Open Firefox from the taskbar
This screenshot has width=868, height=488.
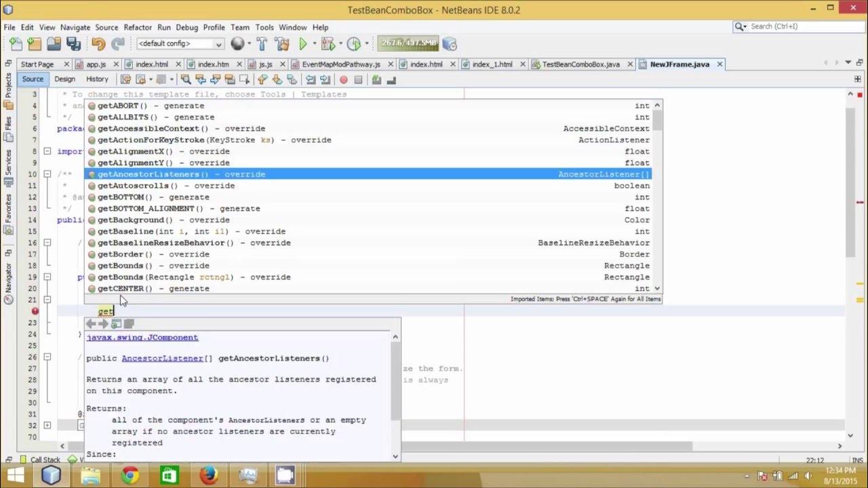coord(209,476)
